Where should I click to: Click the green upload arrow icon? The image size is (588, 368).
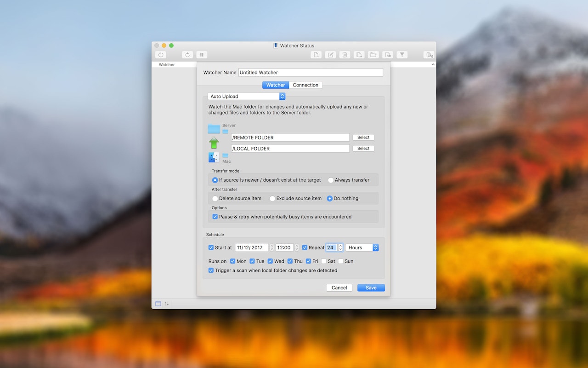point(214,143)
